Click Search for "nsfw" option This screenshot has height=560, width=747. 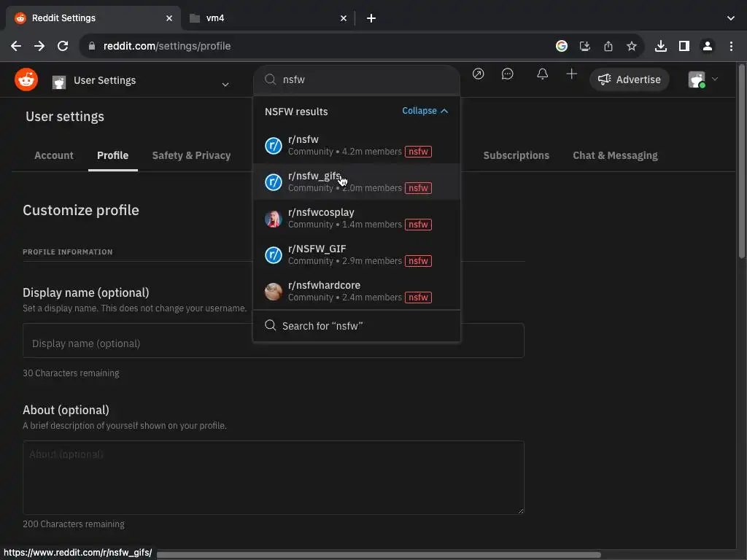[356, 326]
